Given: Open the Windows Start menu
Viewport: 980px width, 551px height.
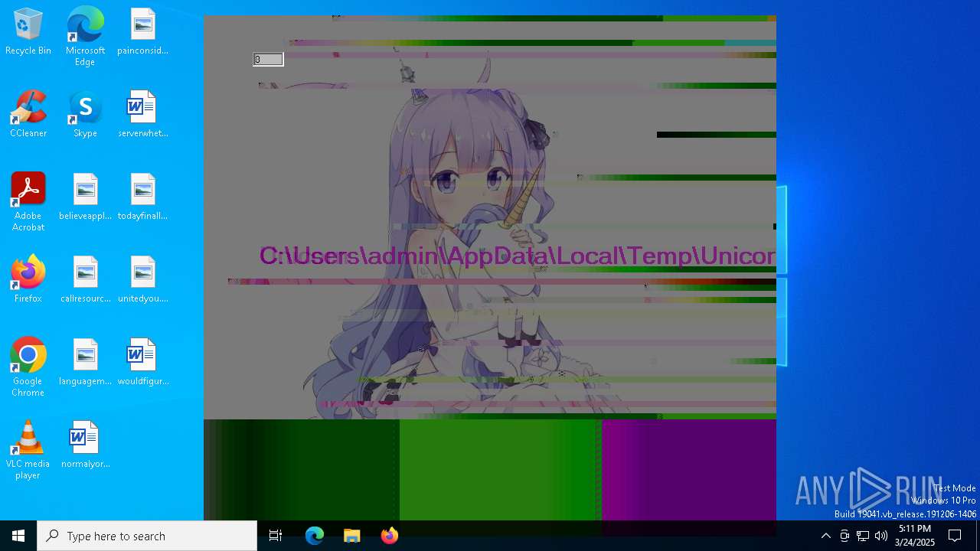Looking at the screenshot, I should [x=18, y=536].
